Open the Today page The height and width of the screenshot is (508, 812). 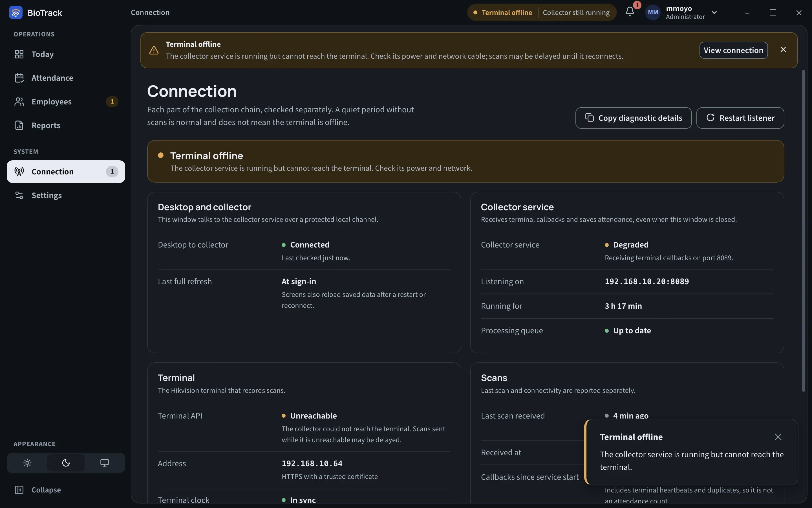click(66, 54)
